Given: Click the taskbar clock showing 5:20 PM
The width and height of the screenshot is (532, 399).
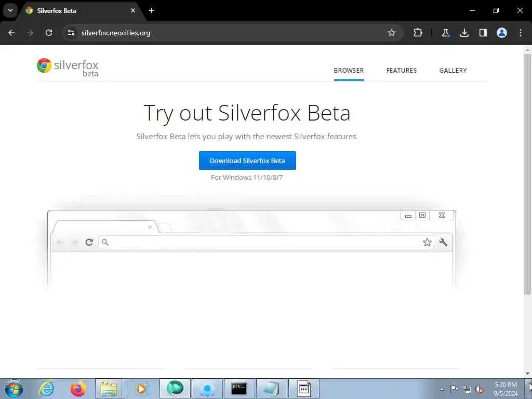Looking at the screenshot, I should (506, 389).
